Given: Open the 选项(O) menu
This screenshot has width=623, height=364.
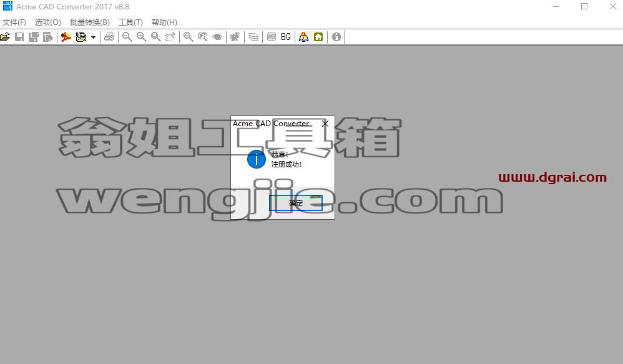Looking at the screenshot, I should pyautogui.click(x=47, y=22).
